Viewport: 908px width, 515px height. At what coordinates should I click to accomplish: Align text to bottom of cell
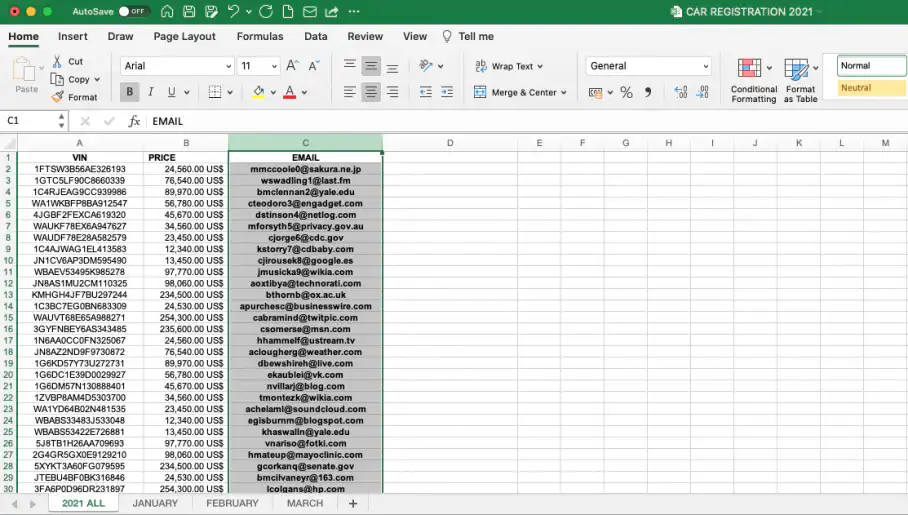point(392,65)
